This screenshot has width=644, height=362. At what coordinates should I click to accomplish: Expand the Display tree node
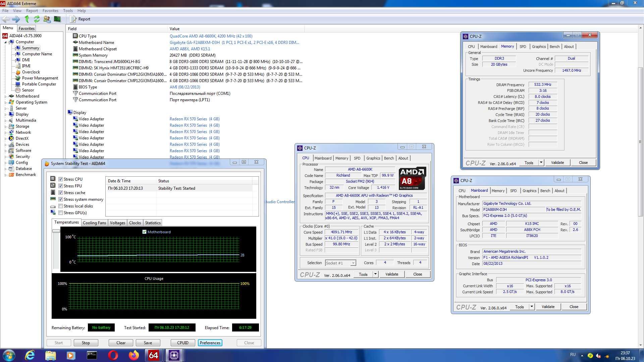click(x=5, y=115)
